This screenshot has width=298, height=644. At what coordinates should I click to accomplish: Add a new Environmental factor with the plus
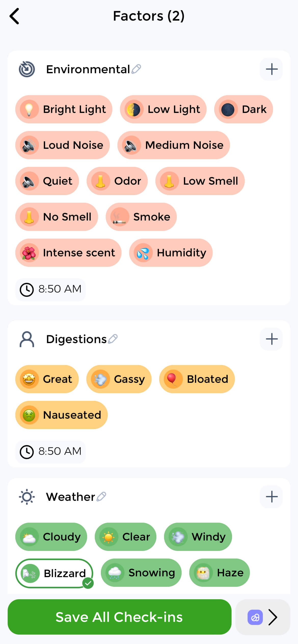click(x=271, y=69)
